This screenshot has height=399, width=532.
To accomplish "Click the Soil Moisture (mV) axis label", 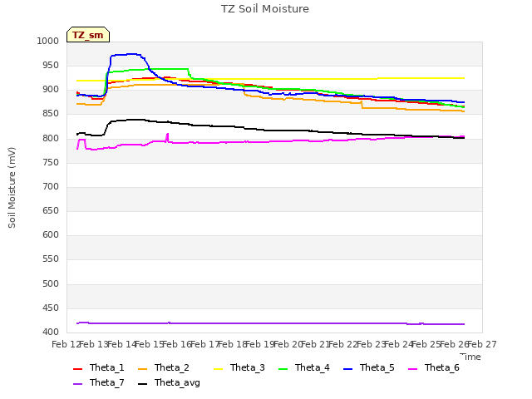I will point(12,188).
